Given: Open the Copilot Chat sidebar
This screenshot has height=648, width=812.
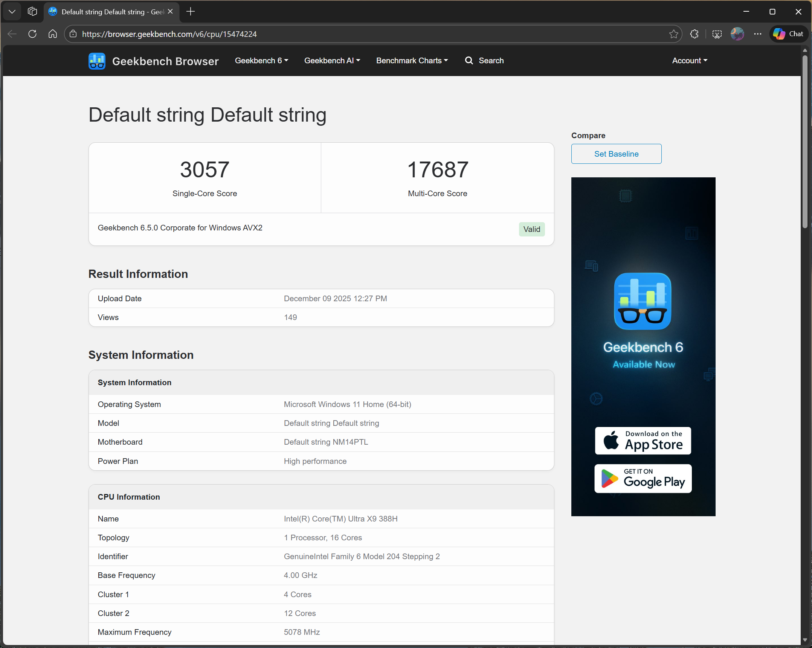Looking at the screenshot, I should [x=788, y=34].
